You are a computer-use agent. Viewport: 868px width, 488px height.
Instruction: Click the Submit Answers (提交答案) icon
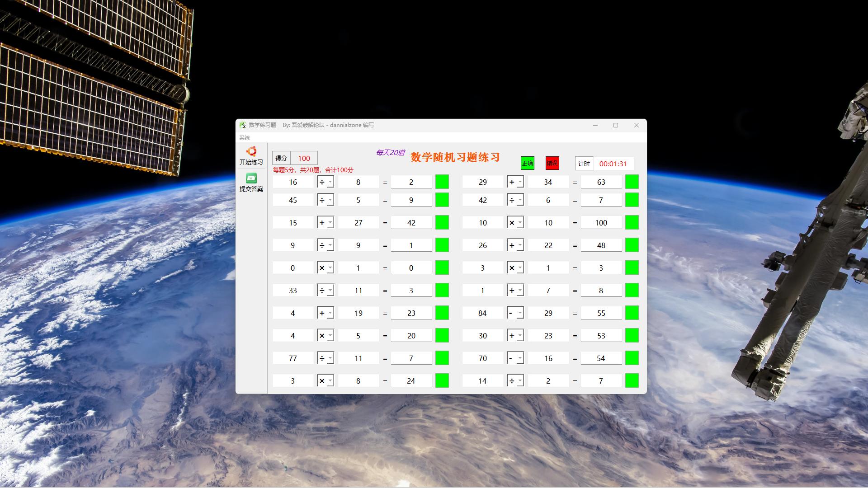251,178
